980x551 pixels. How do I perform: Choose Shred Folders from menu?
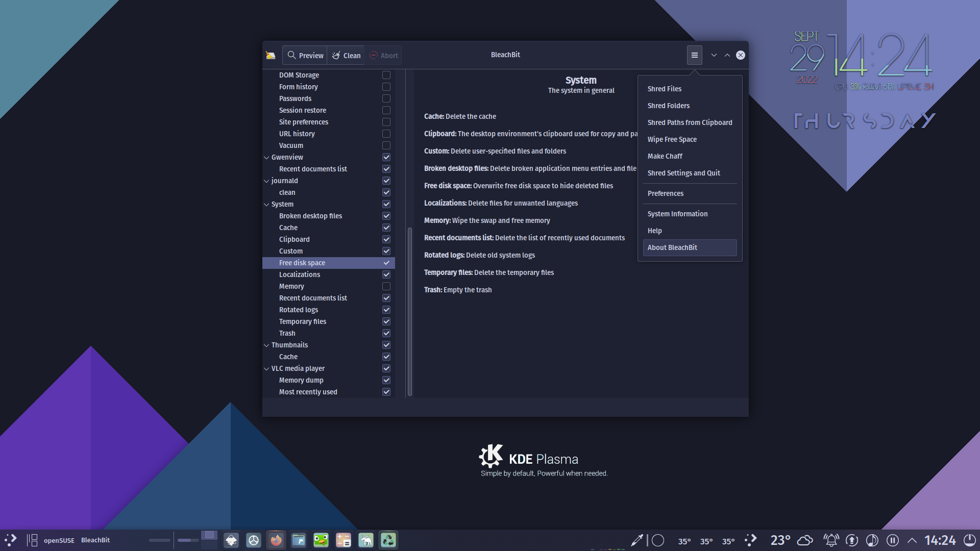click(690, 106)
